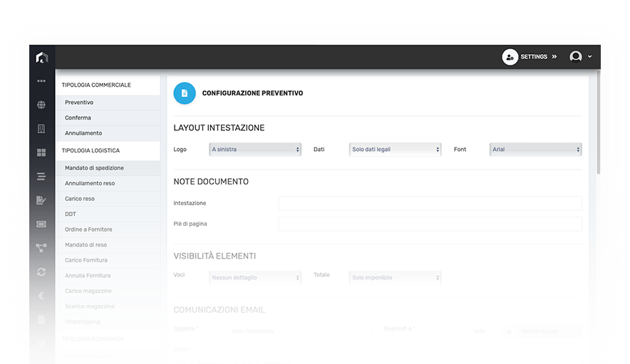The width and height of the screenshot is (630, 364).
Task: Click the page vertical scrollbar
Action: click(598, 123)
